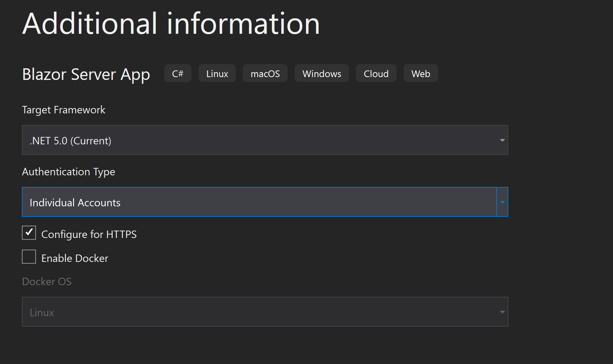Click the macOS tag badge

pyautogui.click(x=265, y=73)
